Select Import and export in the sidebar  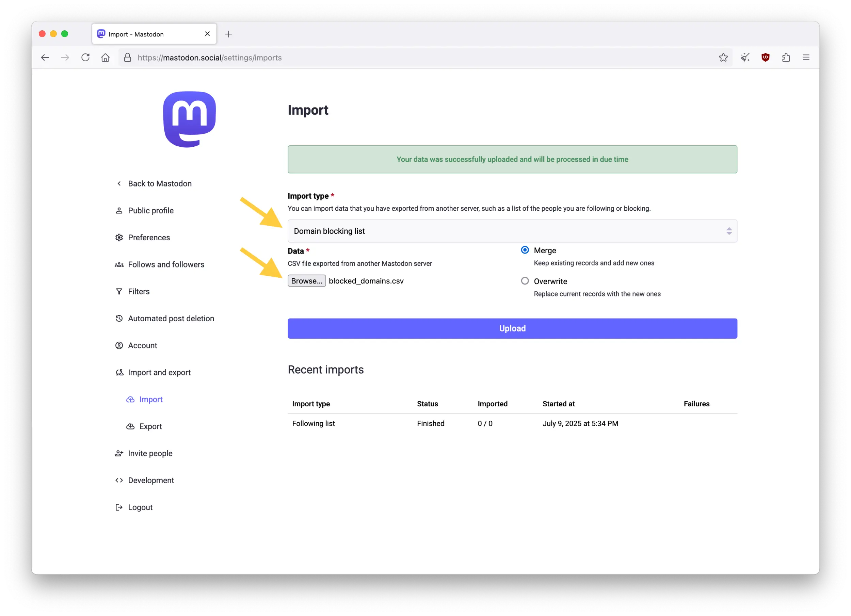159,372
